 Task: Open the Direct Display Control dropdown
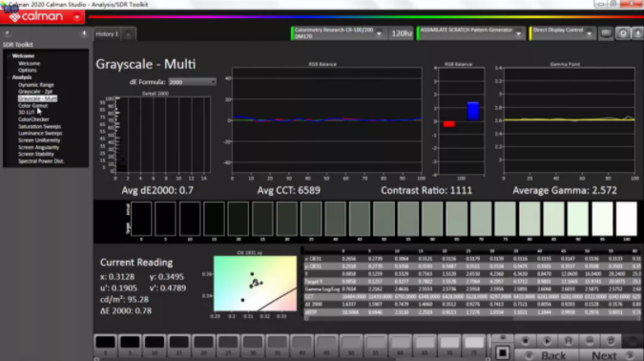pos(589,33)
